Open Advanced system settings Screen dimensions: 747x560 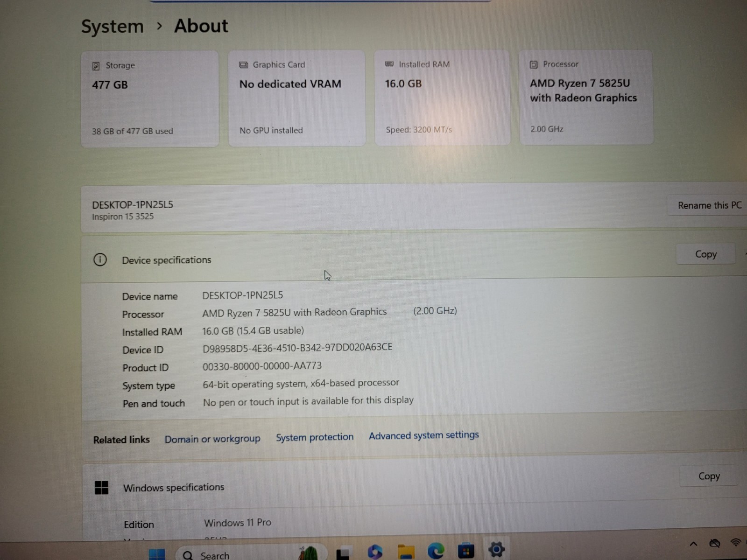pos(424,435)
